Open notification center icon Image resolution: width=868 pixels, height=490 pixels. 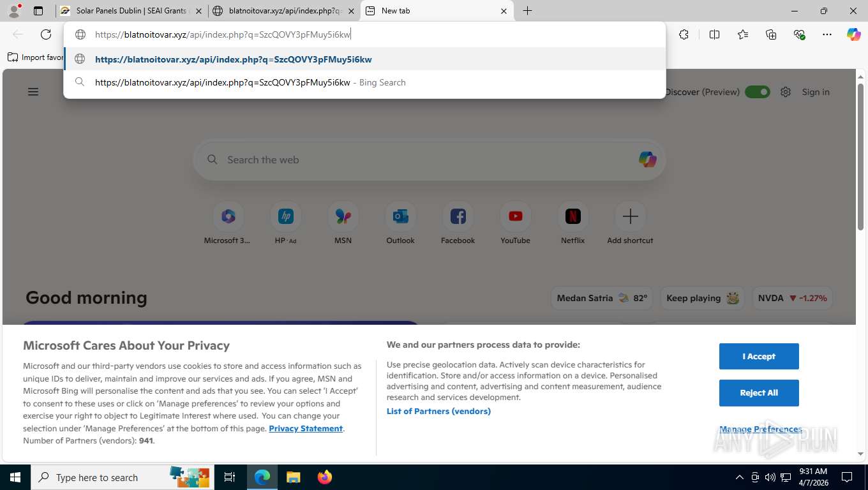point(847,477)
